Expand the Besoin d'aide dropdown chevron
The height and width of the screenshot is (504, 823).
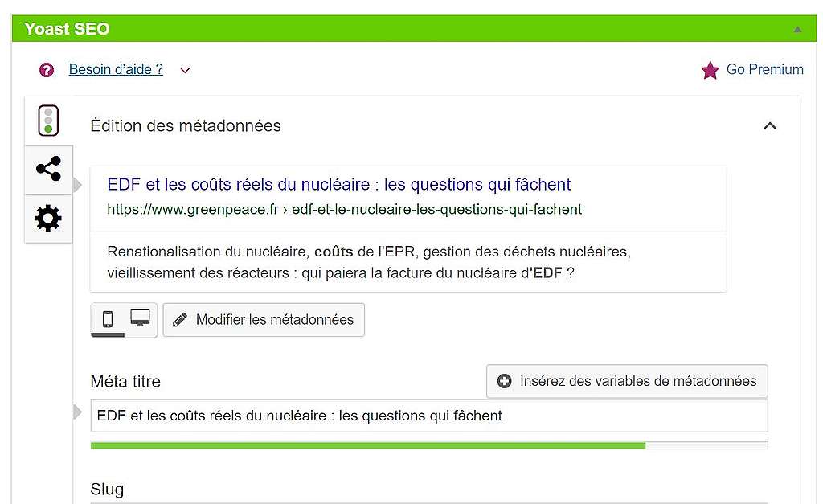[186, 71]
